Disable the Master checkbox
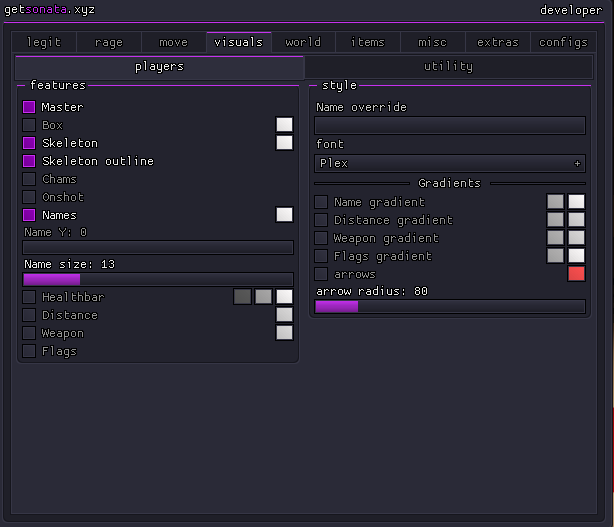The height and width of the screenshot is (527, 614). [x=29, y=107]
